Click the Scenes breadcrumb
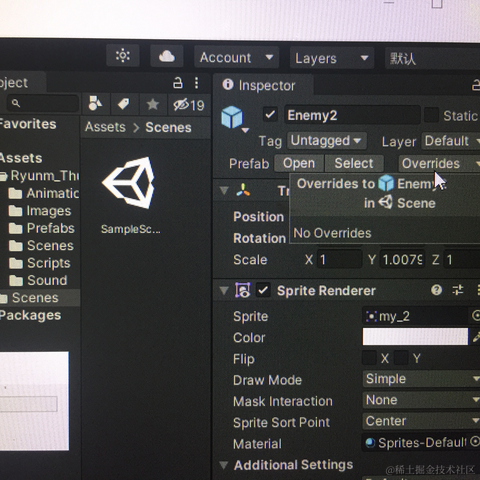Image resolution: width=480 pixels, height=480 pixels. point(168,128)
